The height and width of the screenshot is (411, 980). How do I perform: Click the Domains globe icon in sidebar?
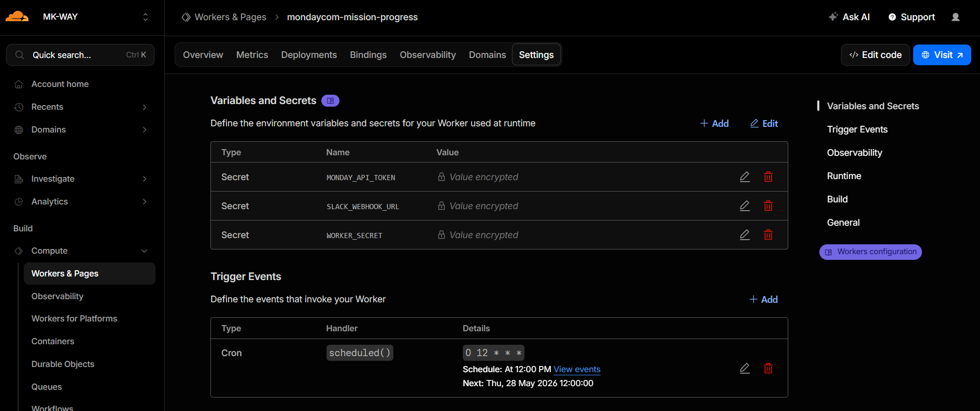coord(19,130)
